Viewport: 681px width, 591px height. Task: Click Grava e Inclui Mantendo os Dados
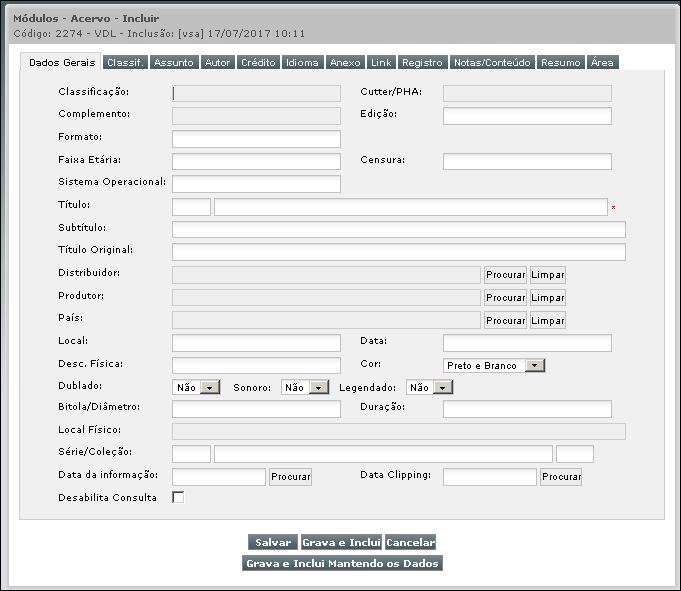(x=342, y=563)
